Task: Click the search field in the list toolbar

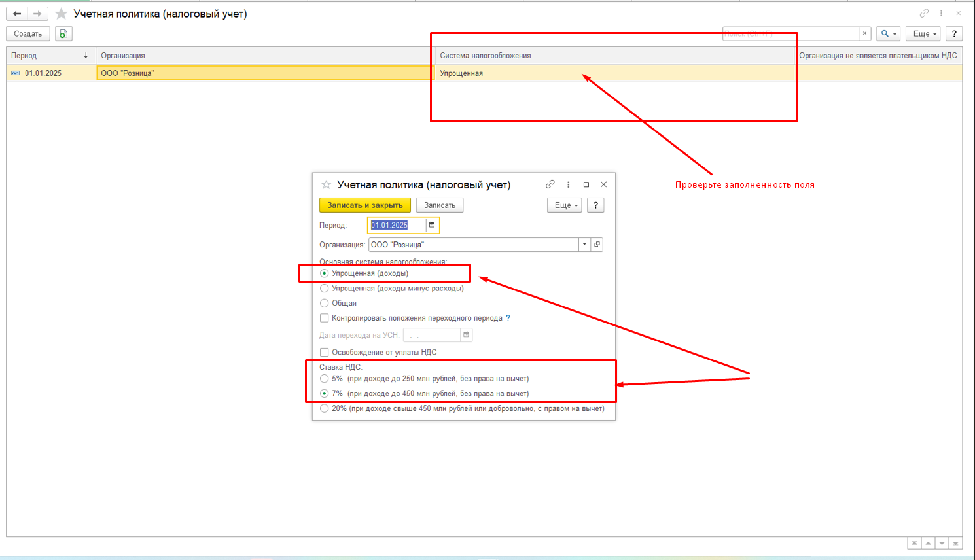Action: (790, 33)
